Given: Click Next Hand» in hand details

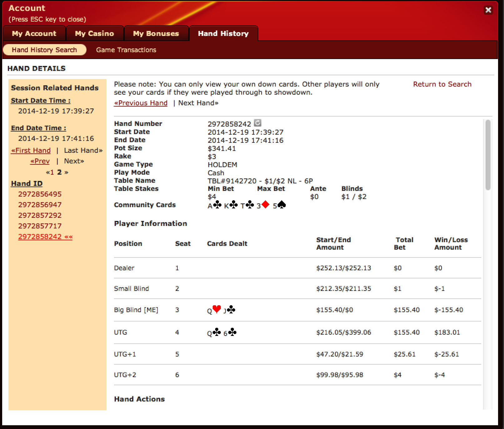Looking at the screenshot, I should [198, 103].
